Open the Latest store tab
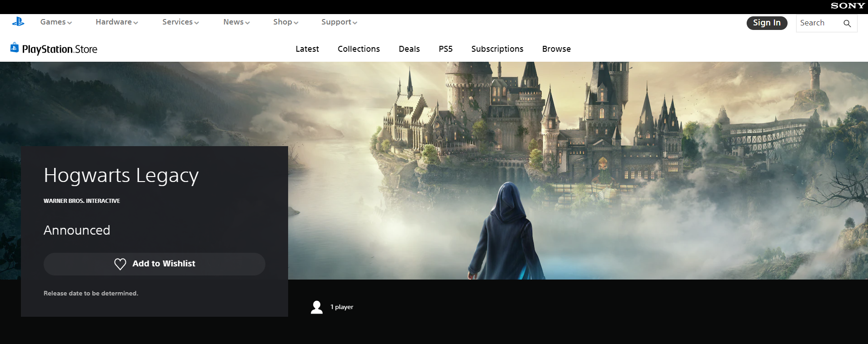 coord(307,49)
